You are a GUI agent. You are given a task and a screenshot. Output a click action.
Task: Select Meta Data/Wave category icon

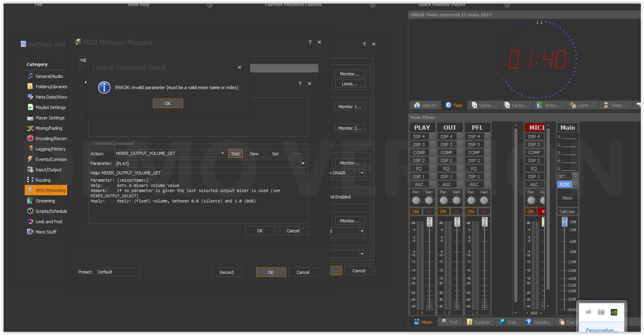[30, 97]
